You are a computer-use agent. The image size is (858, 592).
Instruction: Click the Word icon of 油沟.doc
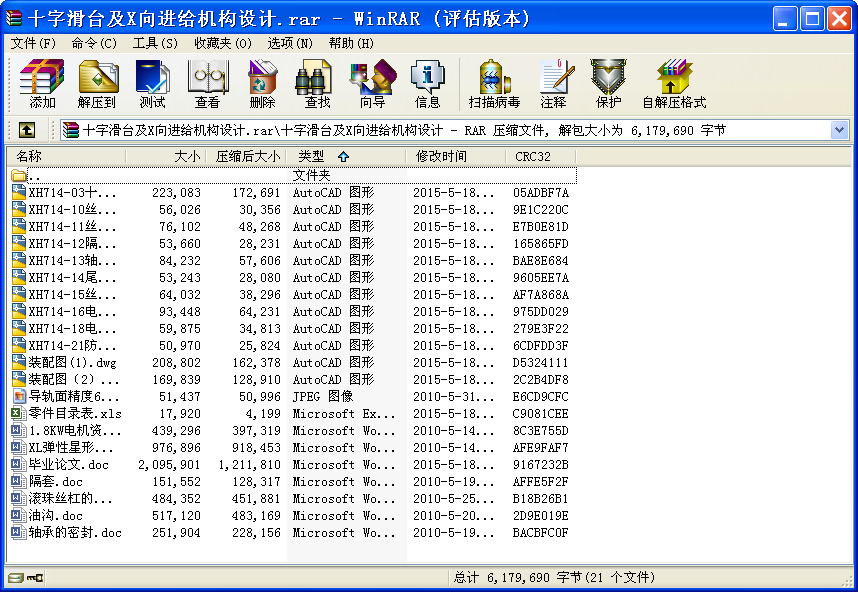click(x=19, y=515)
